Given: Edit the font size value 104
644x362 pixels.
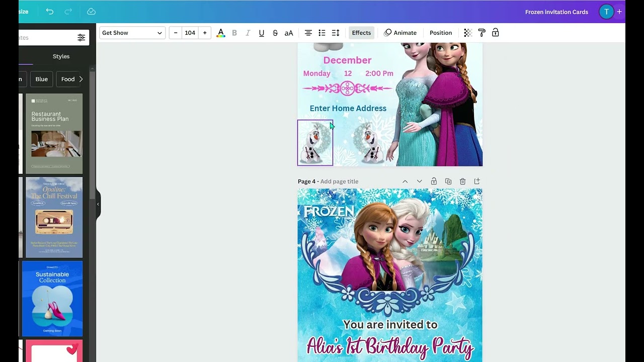Looking at the screenshot, I should pos(190,33).
